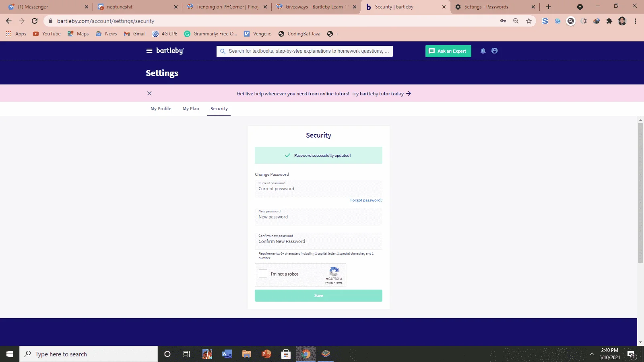644x362 pixels.
Task: Switch to Trending on PHCorner tab
Action: (227, 7)
